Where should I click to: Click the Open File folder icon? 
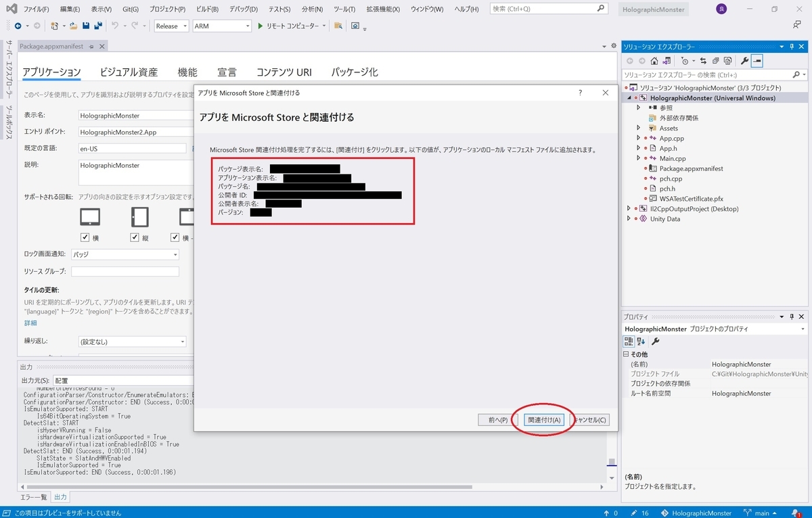[x=73, y=26]
